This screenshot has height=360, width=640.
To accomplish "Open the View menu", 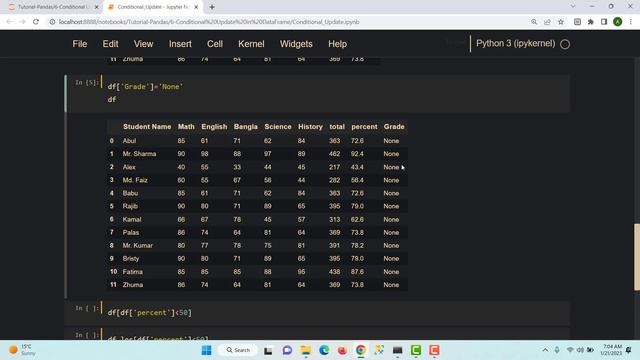I will tap(143, 44).
